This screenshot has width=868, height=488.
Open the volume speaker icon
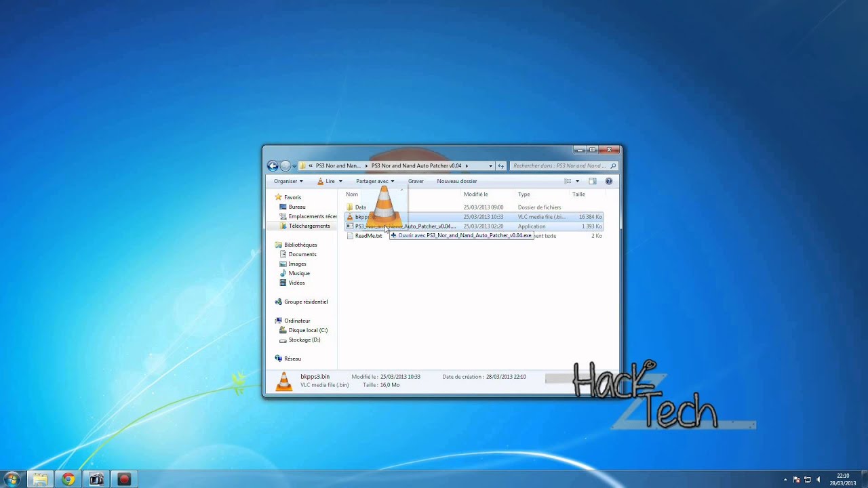(818, 479)
